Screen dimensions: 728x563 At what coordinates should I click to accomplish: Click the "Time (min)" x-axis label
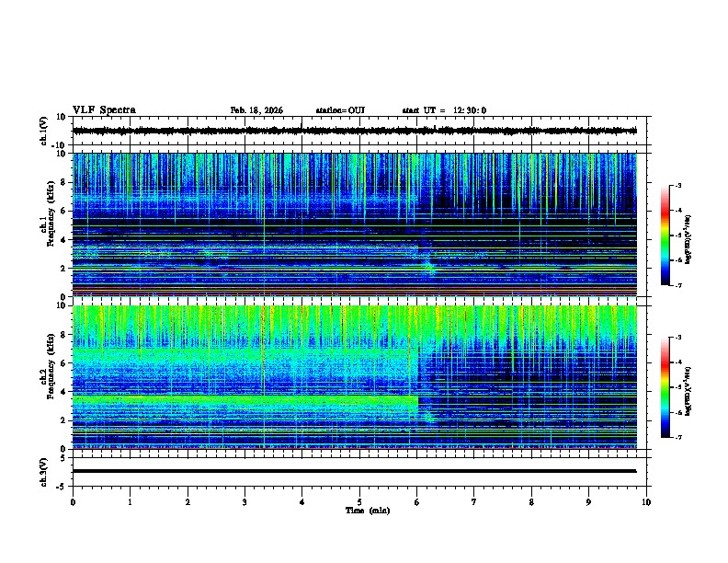[368, 511]
